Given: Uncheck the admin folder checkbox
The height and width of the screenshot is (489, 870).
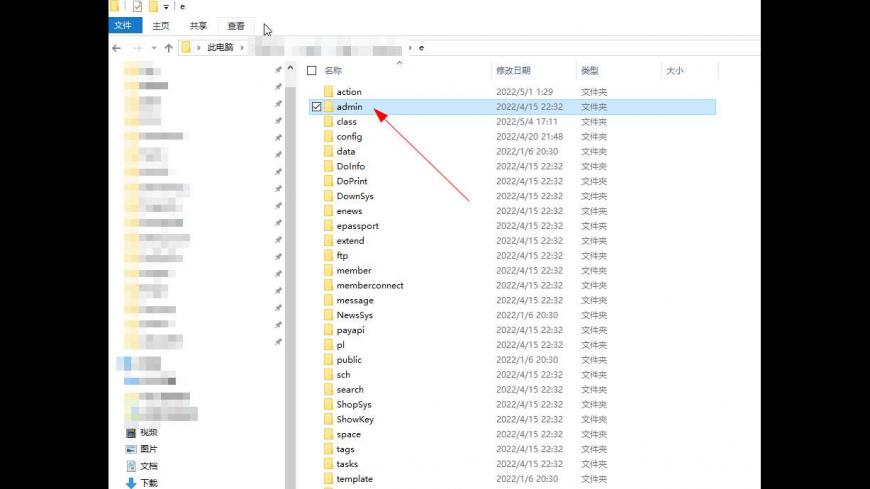Looking at the screenshot, I should tap(316, 107).
